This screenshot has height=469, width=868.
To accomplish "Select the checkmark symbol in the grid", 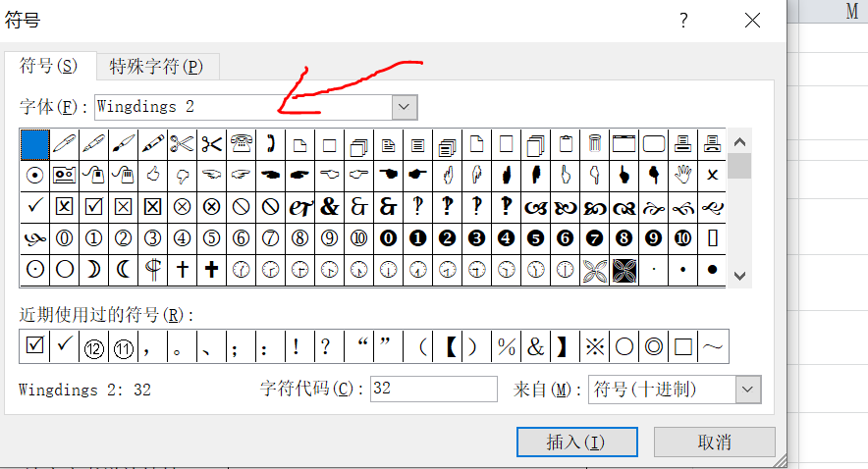I will [x=35, y=207].
